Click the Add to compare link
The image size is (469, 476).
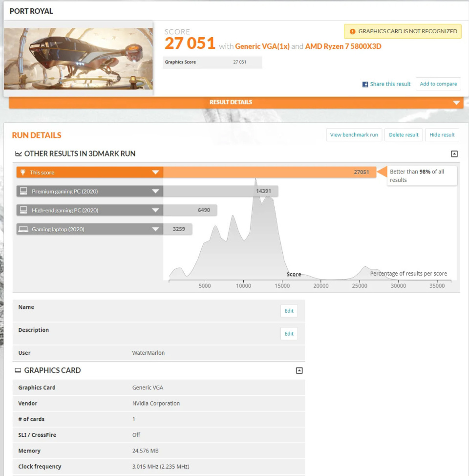click(438, 84)
